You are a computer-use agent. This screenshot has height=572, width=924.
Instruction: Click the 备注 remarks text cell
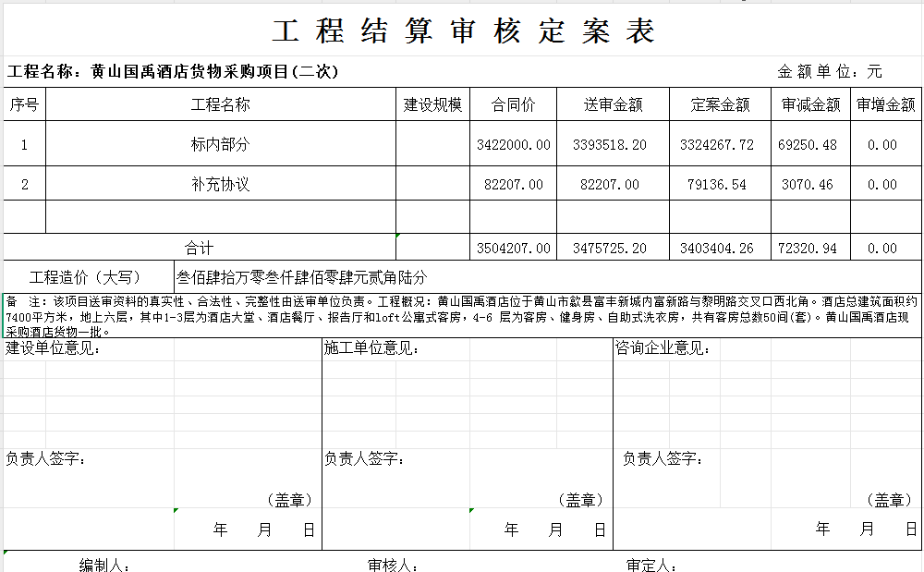click(x=461, y=315)
